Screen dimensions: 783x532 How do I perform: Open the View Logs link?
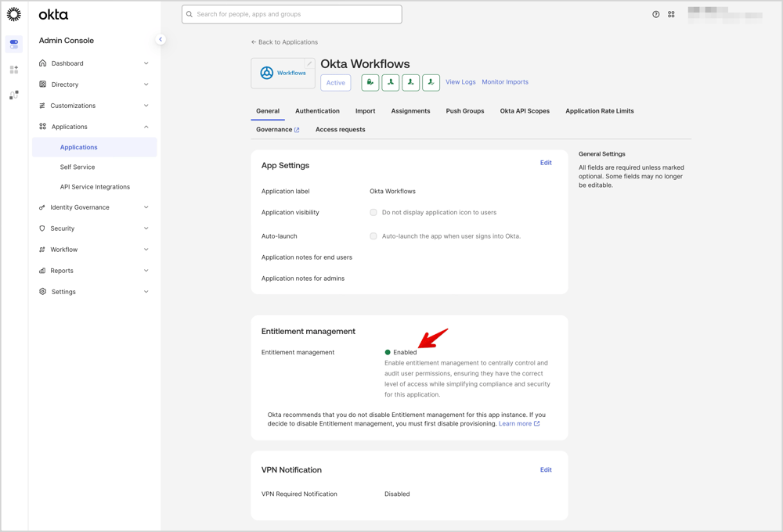point(460,82)
